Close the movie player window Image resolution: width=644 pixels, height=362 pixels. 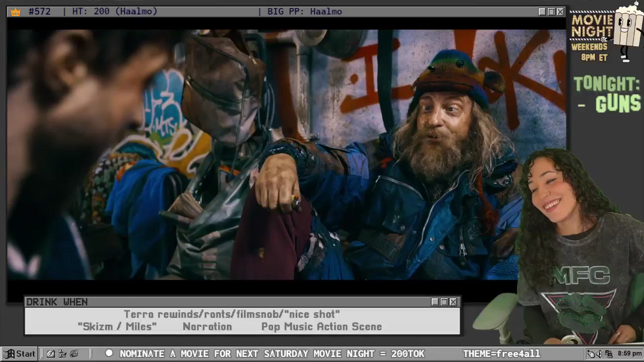[x=560, y=12]
